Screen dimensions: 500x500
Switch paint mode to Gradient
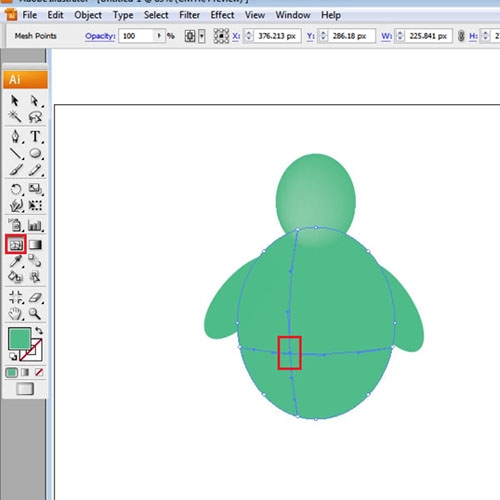click(25, 372)
